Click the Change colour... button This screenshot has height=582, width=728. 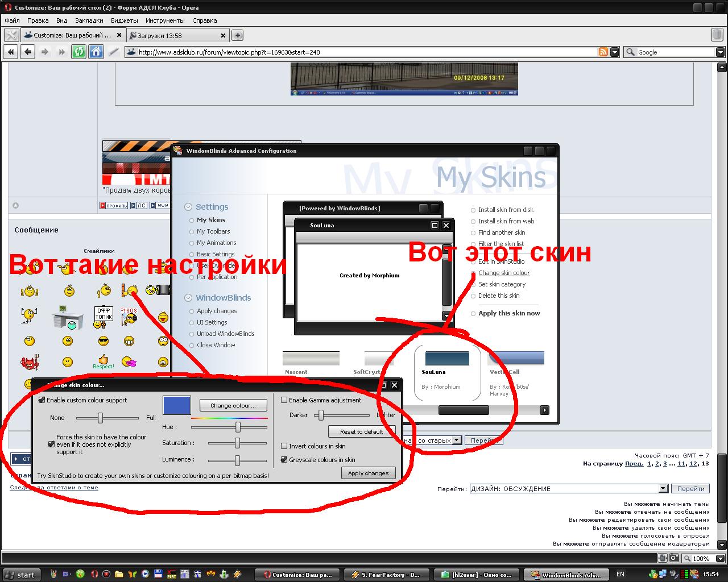[233, 405]
